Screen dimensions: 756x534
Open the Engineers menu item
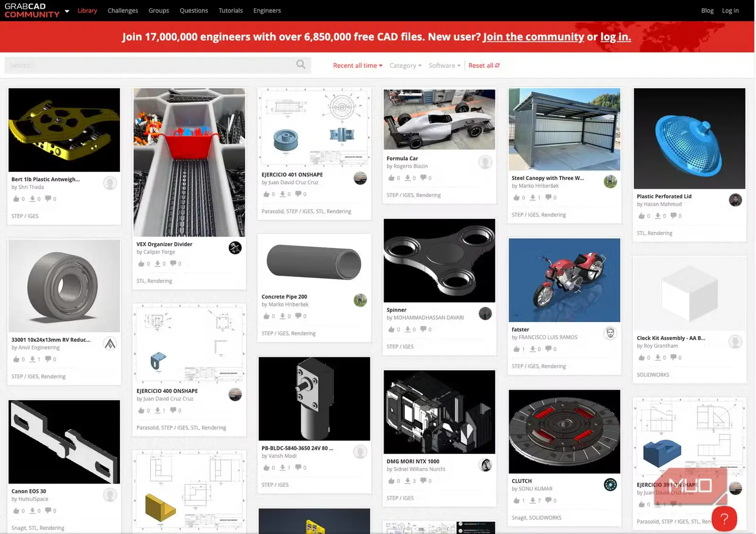click(267, 10)
